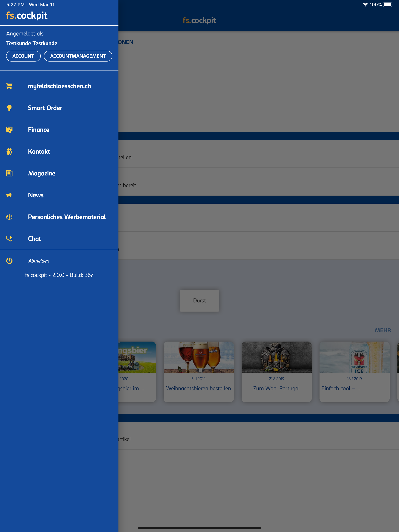Image resolution: width=399 pixels, height=532 pixels.
Task: Open Chat from sidebar menu
Action: tap(59, 239)
